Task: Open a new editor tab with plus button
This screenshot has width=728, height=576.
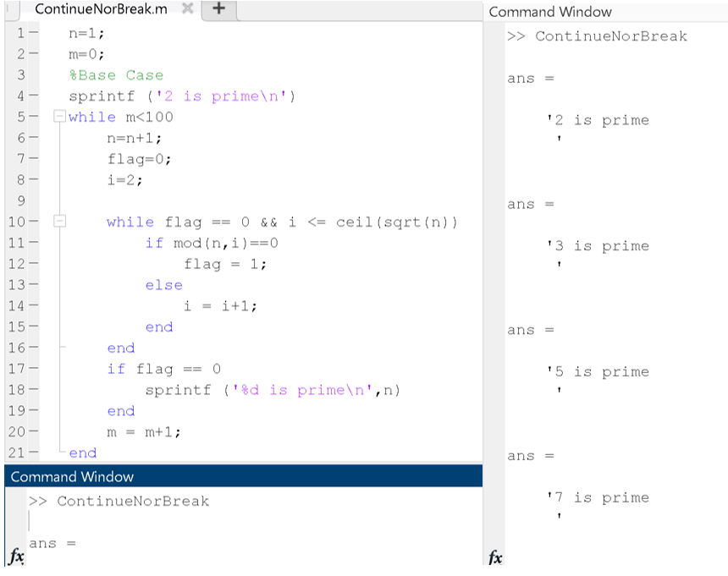Action: click(x=219, y=8)
